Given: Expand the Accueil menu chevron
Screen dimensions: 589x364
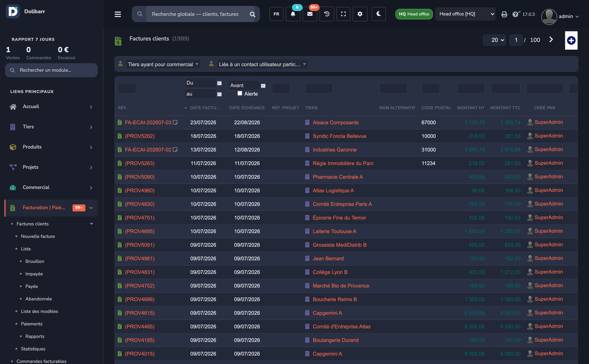Looking at the screenshot, I should (91, 107).
